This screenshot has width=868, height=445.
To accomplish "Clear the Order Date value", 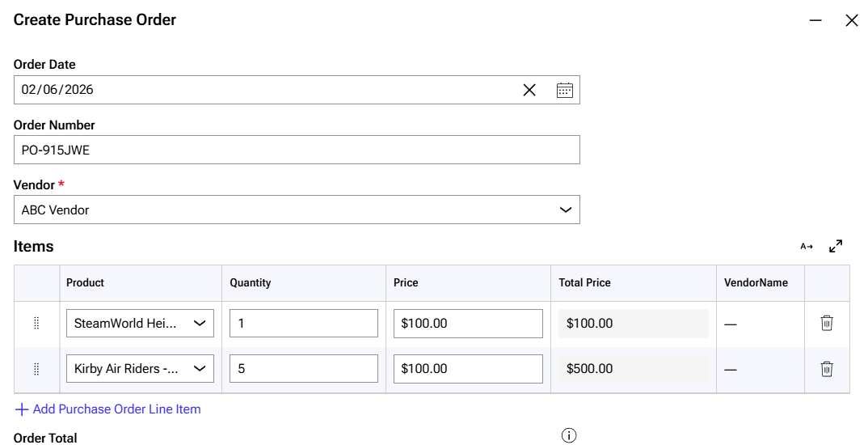I will [x=529, y=90].
